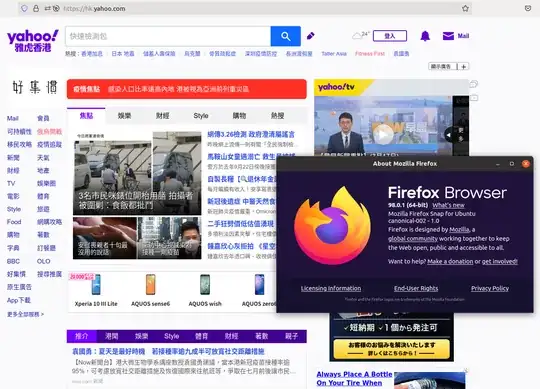This screenshot has width=540, height=389.
Task: Click the news thumbnail of masked man
Action: 169,238
